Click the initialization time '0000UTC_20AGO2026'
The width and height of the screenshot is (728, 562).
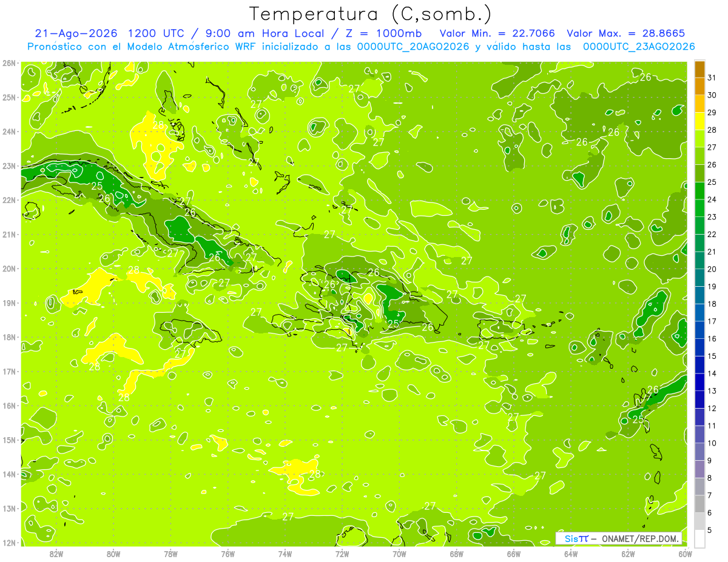pyautogui.click(x=413, y=47)
